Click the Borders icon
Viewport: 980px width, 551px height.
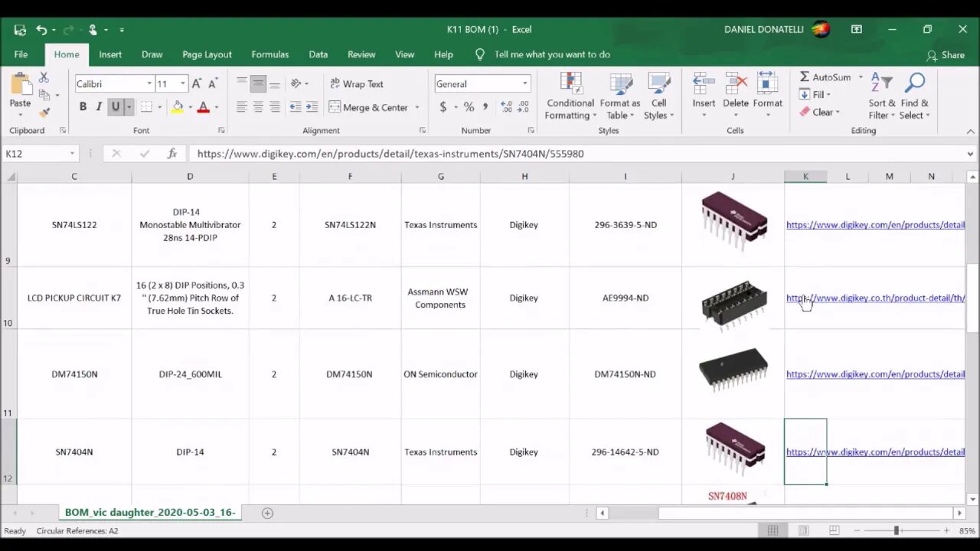point(146,107)
